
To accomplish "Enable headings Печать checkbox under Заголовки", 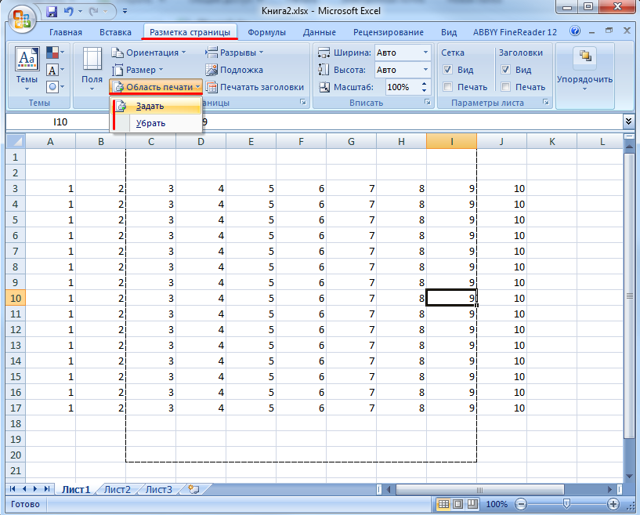I will point(505,87).
